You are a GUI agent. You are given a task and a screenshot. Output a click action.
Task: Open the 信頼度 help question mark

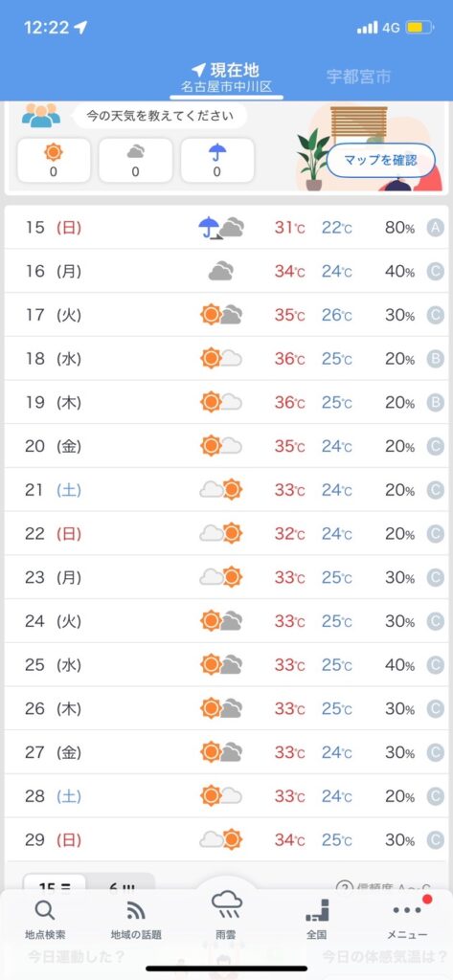tap(345, 887)
